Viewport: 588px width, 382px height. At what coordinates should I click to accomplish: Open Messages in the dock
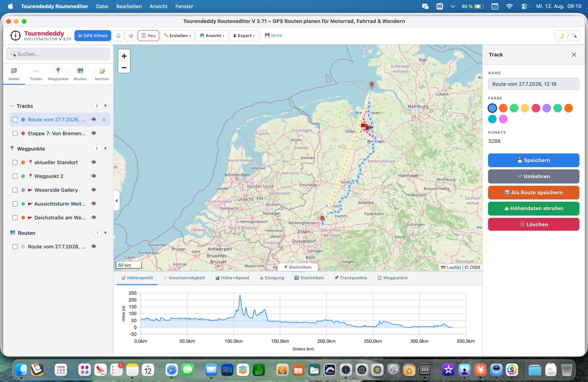pos(187,370)
